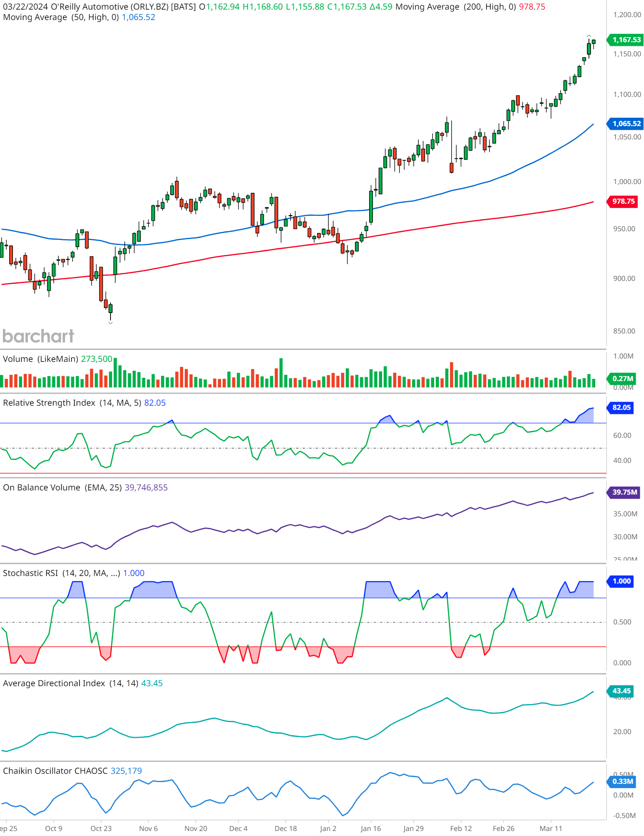Click the green 1,167.53 price tag on axis
The width and height of the screenshot is (644, 836).
click(626, 40)
